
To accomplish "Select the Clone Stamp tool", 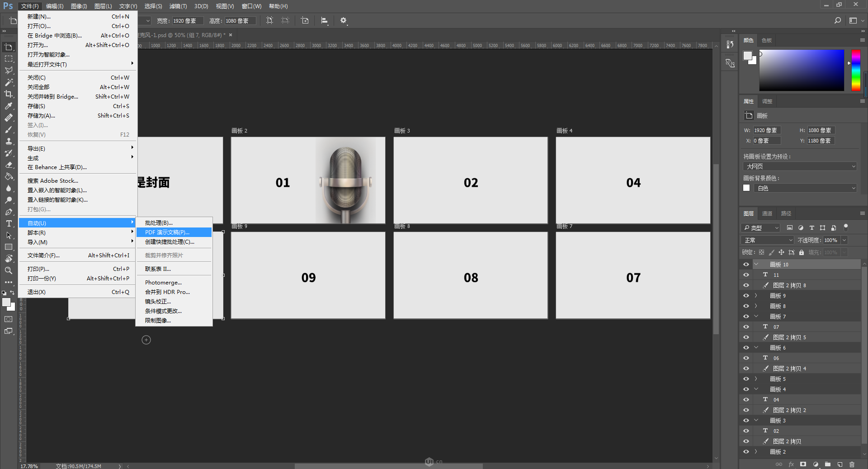I will click(9, 141).
